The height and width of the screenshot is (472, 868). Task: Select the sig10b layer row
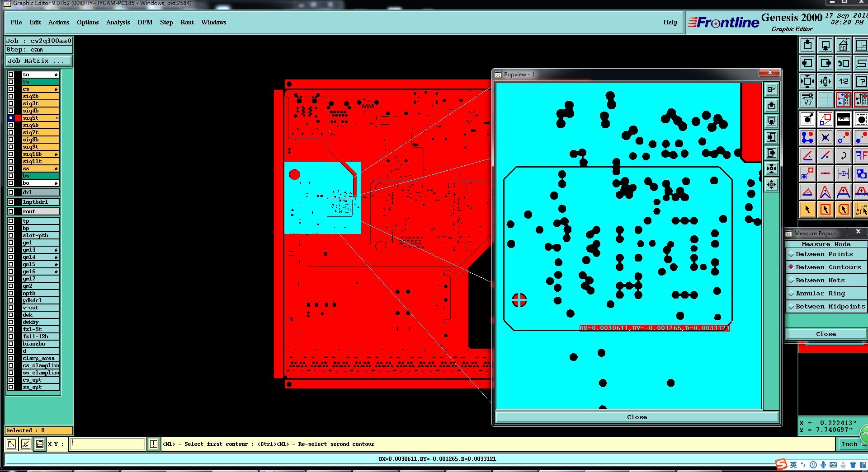coord(40,154)
